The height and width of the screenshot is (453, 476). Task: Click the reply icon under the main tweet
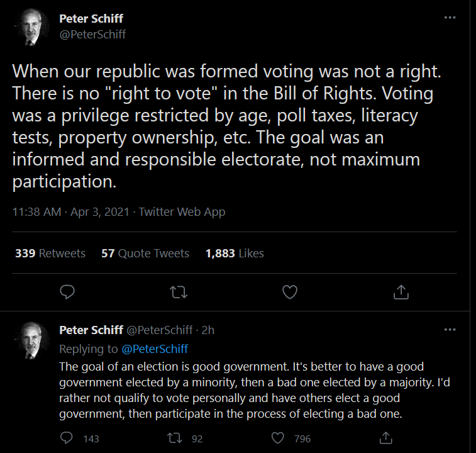(x=67, y=292)
